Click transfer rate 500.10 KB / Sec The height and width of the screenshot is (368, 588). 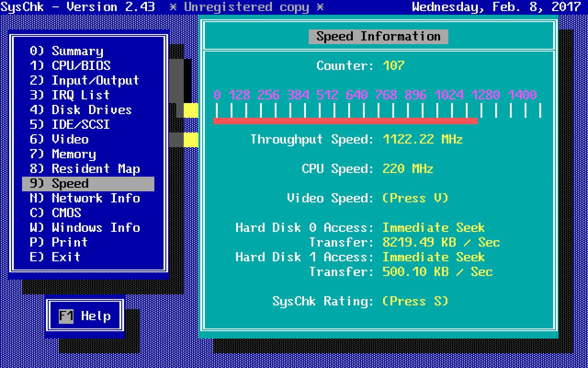coord(437,272)
